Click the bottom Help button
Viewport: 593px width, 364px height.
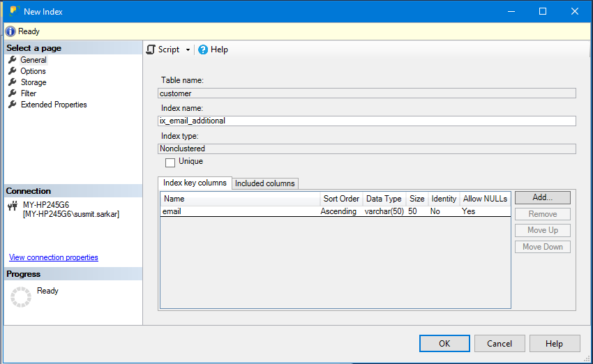pos(555,343)
